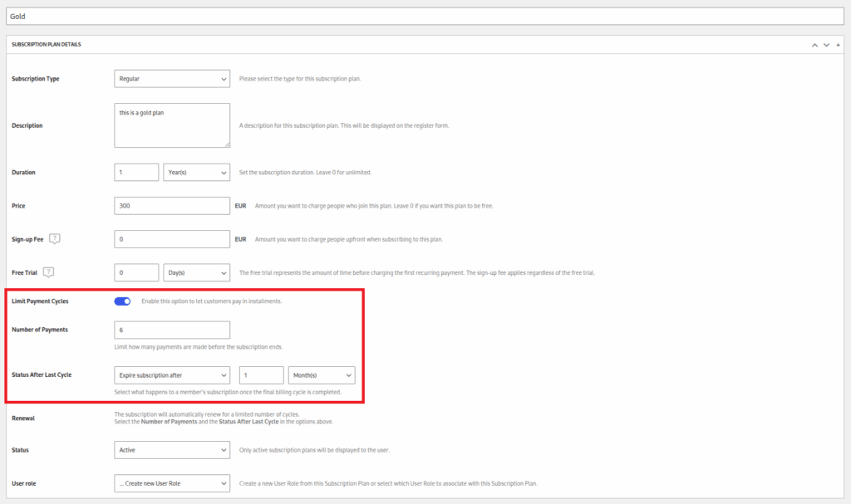Click the plan title field containing Gold

[x=425, y=17]
